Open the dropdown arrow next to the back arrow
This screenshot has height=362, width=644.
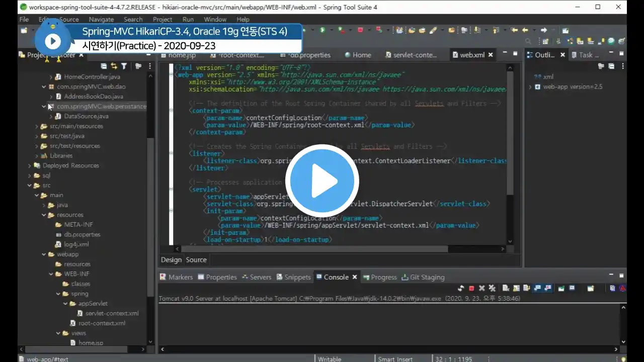coord(534,30)
